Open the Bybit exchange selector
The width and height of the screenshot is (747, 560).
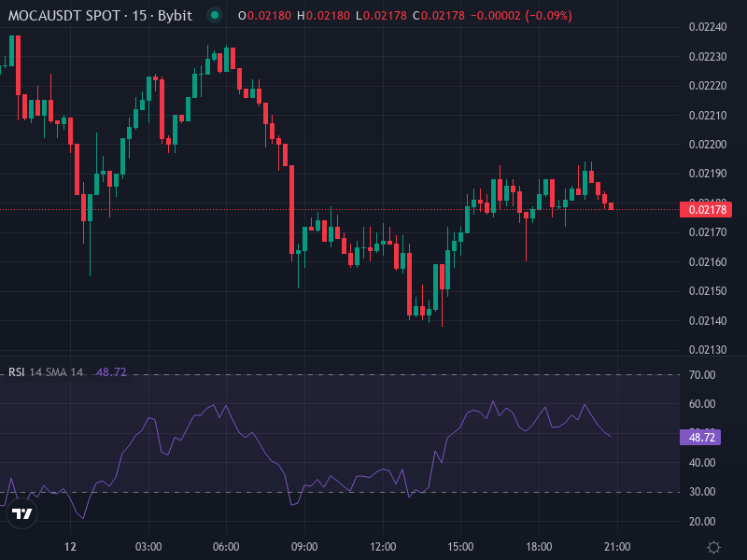point(174,15)
